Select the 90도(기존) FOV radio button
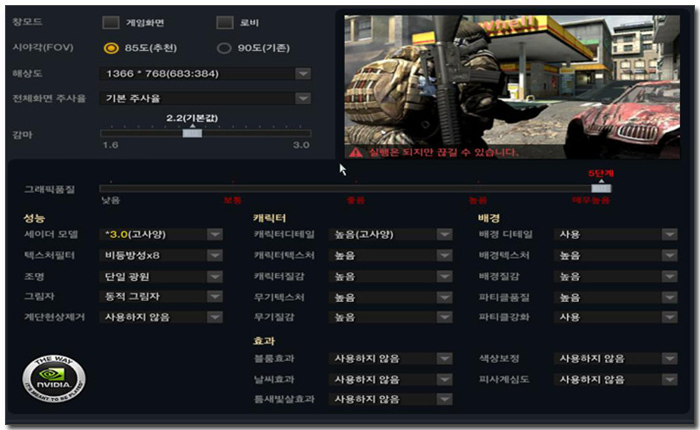The height and width of the screenshot is (430, 700). click(225, 47)
